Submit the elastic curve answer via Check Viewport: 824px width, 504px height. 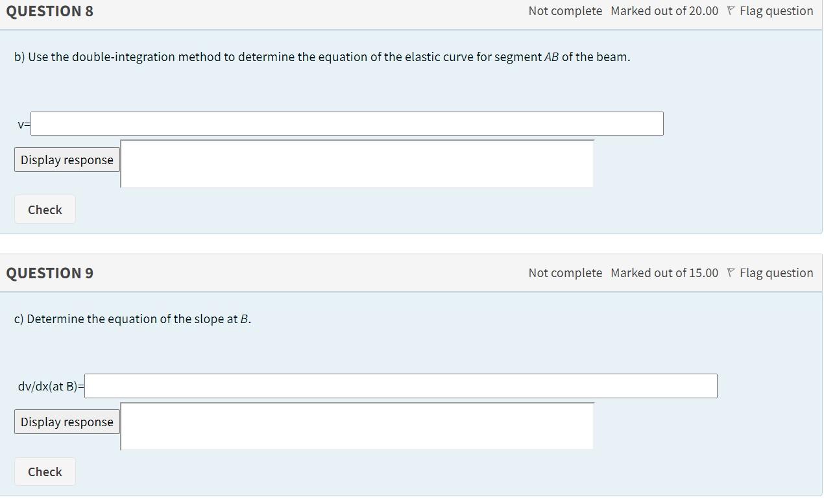[44, 209]
